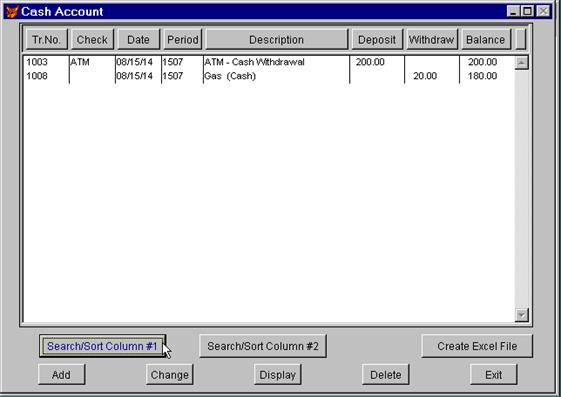Click the FoxPro fox icon in title bar
This screenshot has width=561, height=397.
pos(11,11)
